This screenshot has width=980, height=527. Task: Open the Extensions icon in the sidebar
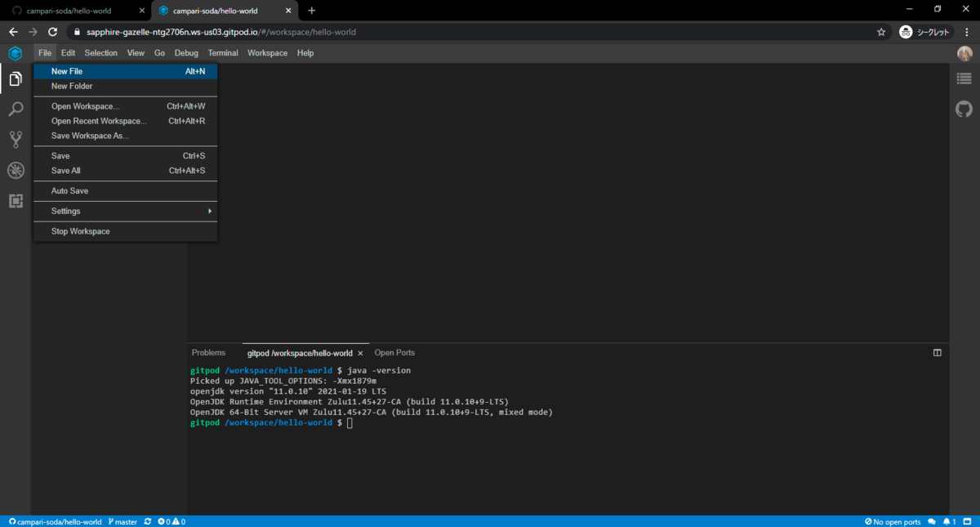coord(15,200)
